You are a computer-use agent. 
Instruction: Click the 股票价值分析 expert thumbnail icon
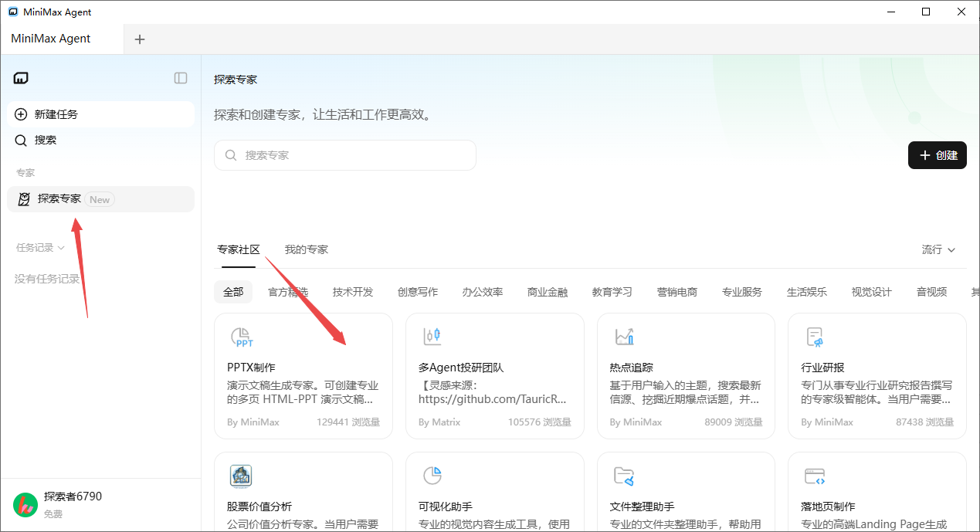tap(241, 476)
